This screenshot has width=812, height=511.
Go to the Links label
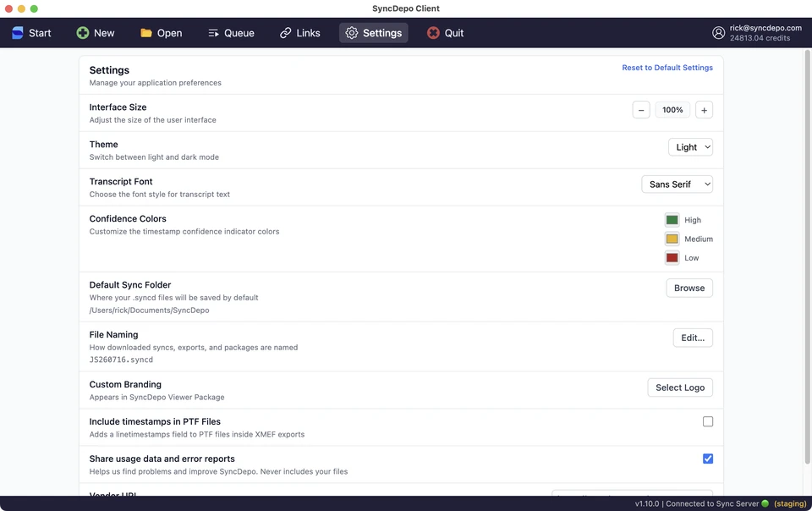pos(308,33)
